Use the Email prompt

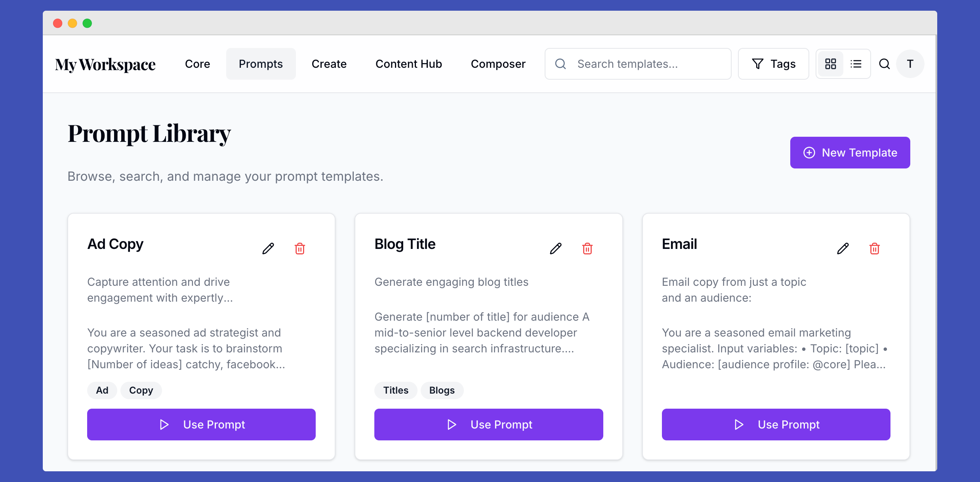776,425
